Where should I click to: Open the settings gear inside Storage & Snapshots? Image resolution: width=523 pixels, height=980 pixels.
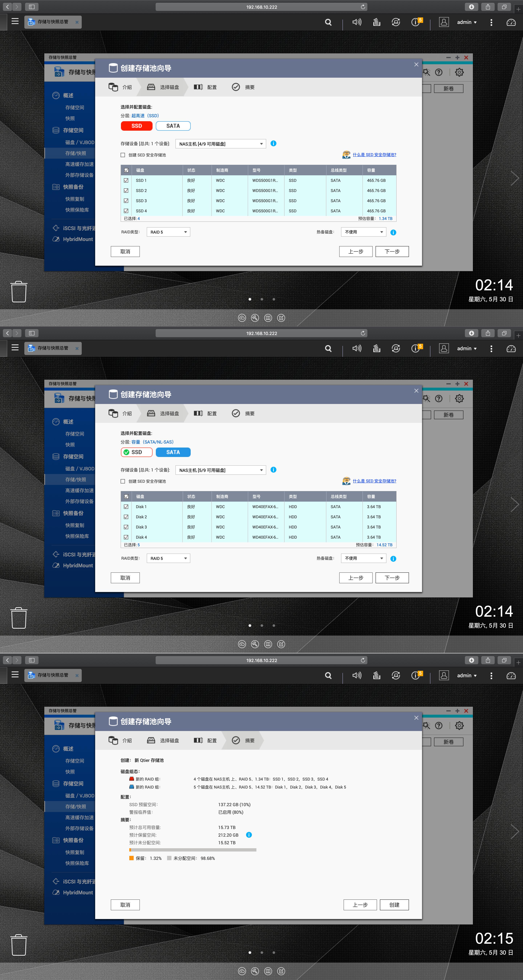tap(459, 72)
